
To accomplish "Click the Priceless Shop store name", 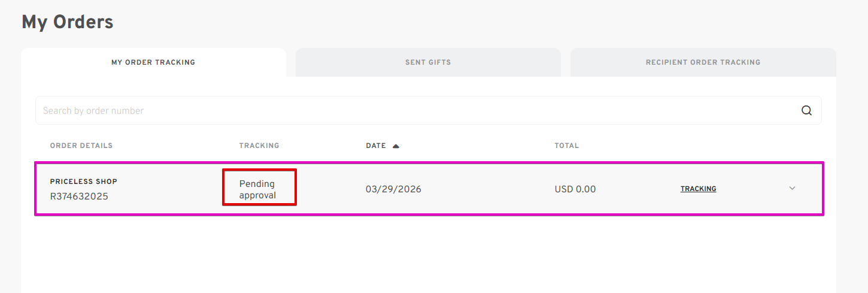I will pyautogui.click(x=84, y=182).
